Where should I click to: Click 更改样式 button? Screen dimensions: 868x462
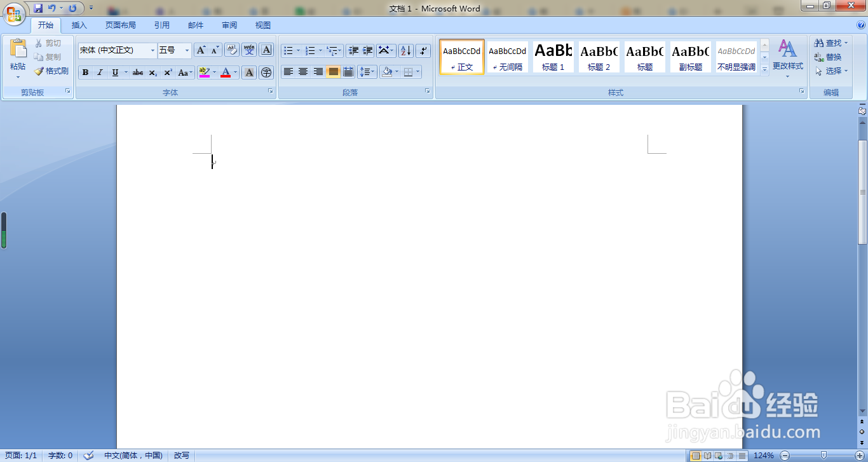point(788,58)
